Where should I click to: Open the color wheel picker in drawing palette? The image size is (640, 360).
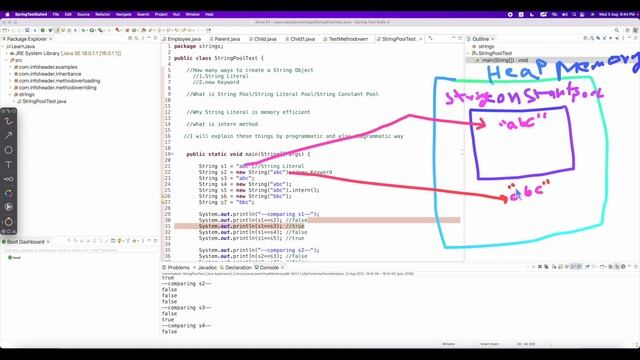pos(8,193)
